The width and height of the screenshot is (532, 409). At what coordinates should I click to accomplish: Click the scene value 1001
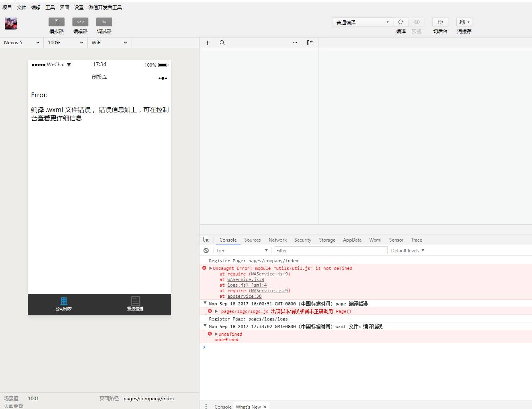click(x=33, y=398)
